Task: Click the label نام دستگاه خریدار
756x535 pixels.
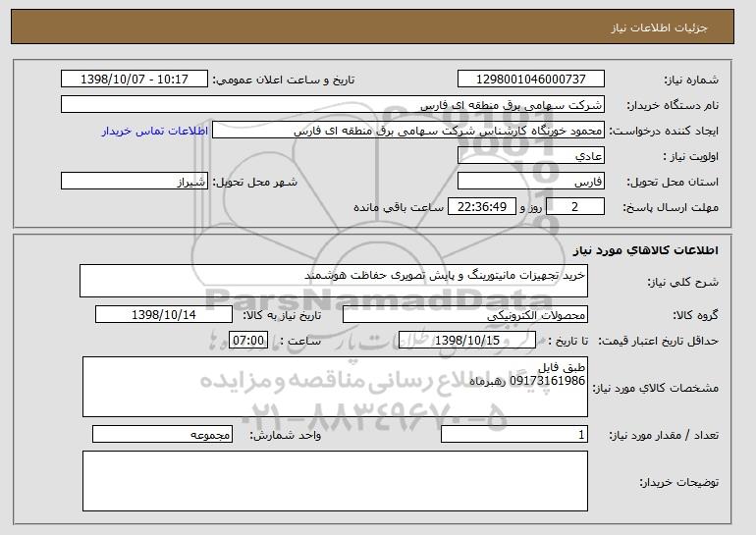Action: point(673,105)
